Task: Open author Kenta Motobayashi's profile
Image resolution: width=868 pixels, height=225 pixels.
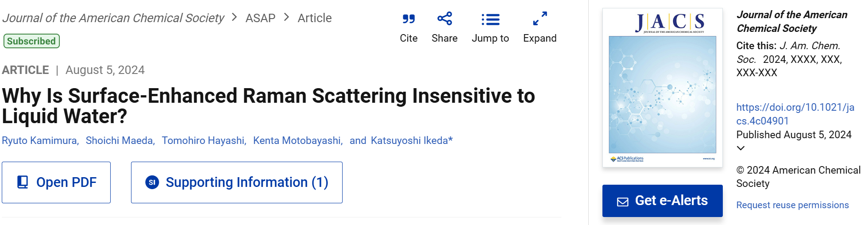Action: pos(297,140)
